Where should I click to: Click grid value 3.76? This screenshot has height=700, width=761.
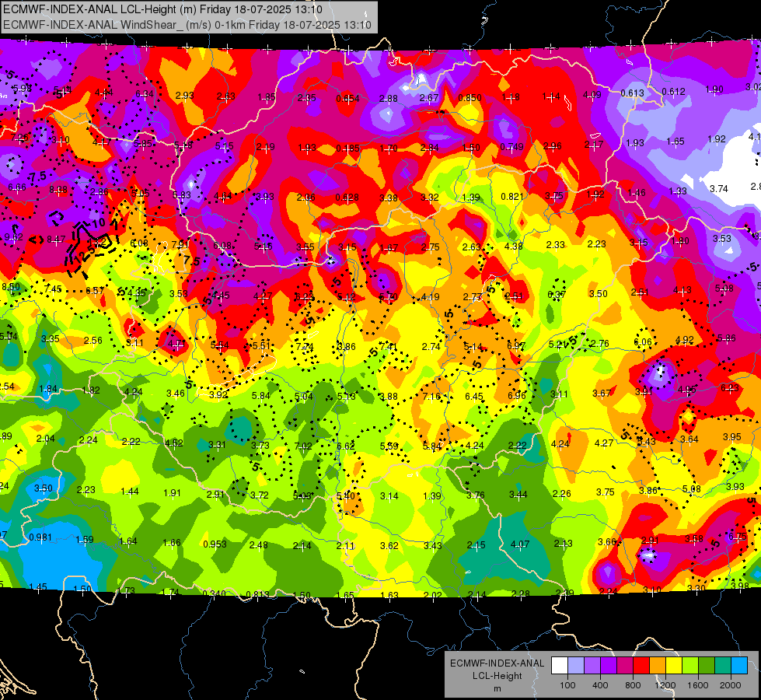(476, 495)
